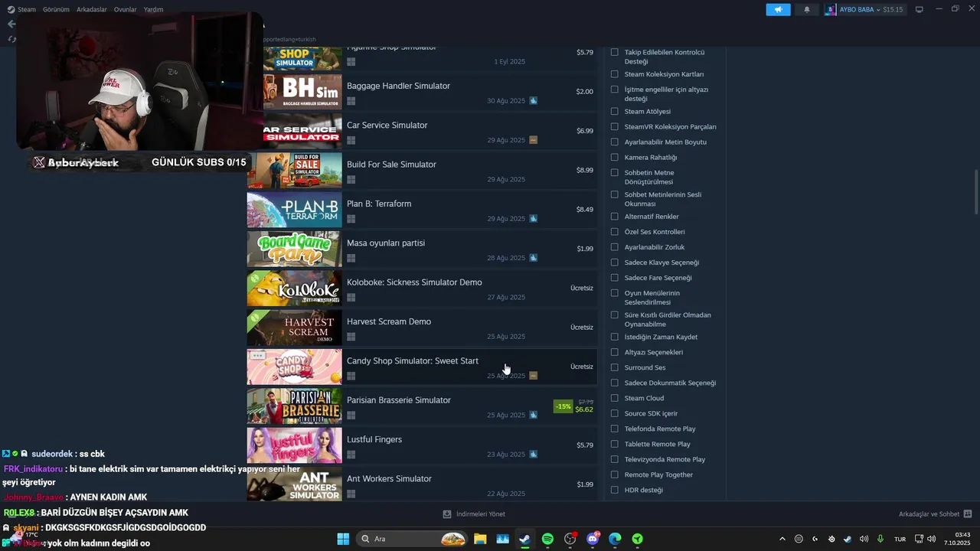Click the Steam tray icon
980x551 pixels.
848,539
